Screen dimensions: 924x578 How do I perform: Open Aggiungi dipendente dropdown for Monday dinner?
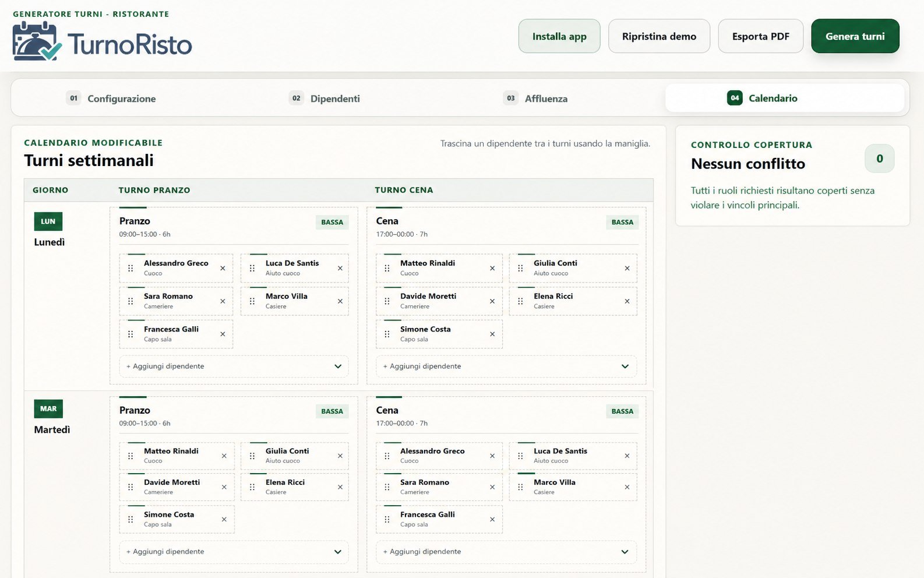[506, 366]
